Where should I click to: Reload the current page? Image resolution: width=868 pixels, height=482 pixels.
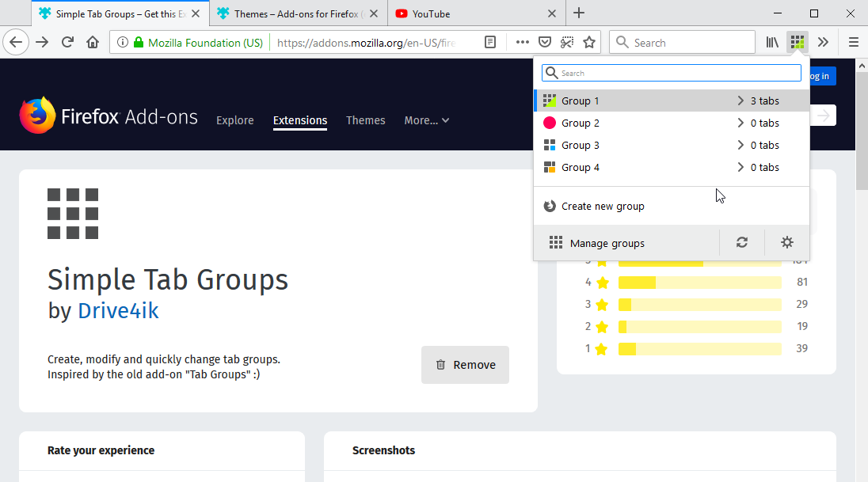pyautogui.click(x=67, y=43)
